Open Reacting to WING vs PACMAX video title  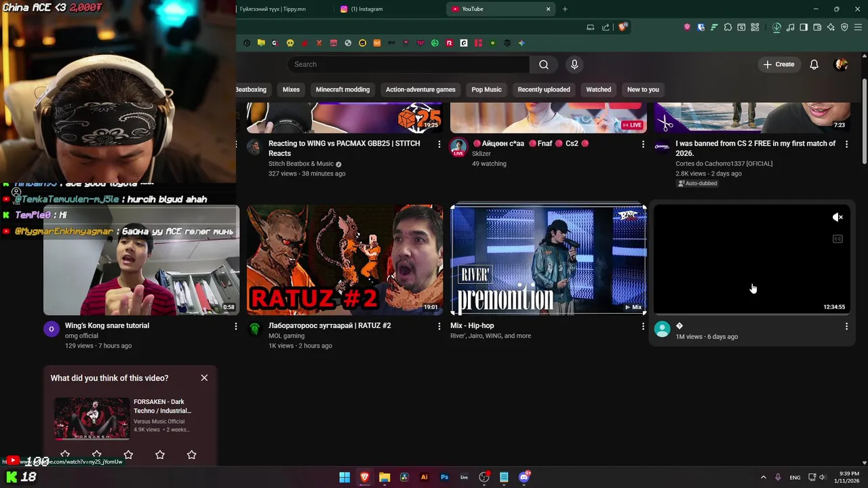(x=344, y=148)
